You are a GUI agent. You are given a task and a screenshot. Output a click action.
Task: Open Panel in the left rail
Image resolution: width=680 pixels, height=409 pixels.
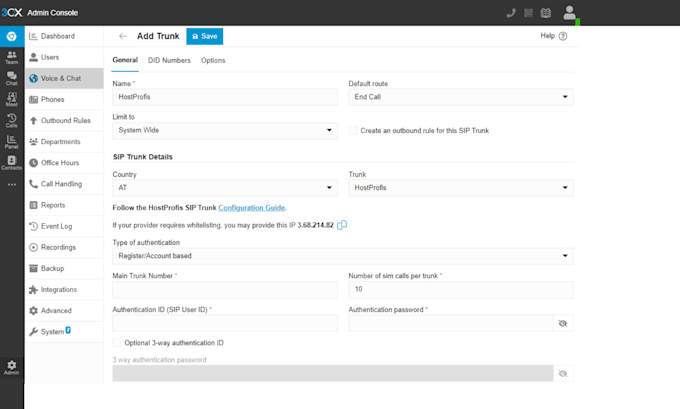click(12, 141)
